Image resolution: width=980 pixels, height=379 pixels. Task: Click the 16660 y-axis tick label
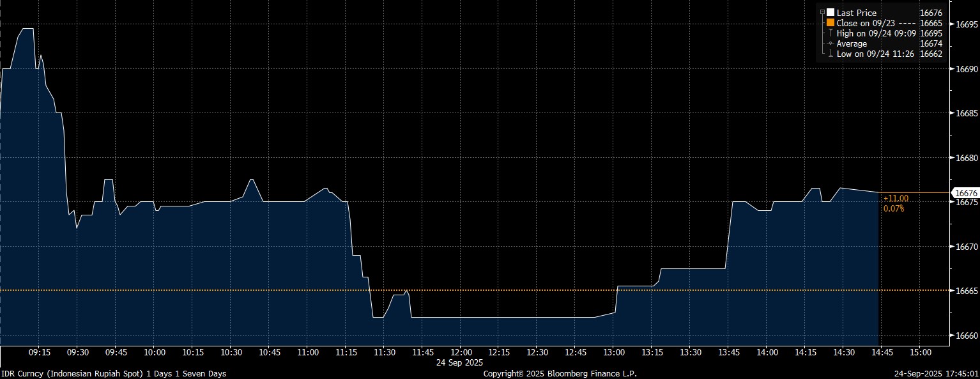pyautogui.click(x=966, y=336)
